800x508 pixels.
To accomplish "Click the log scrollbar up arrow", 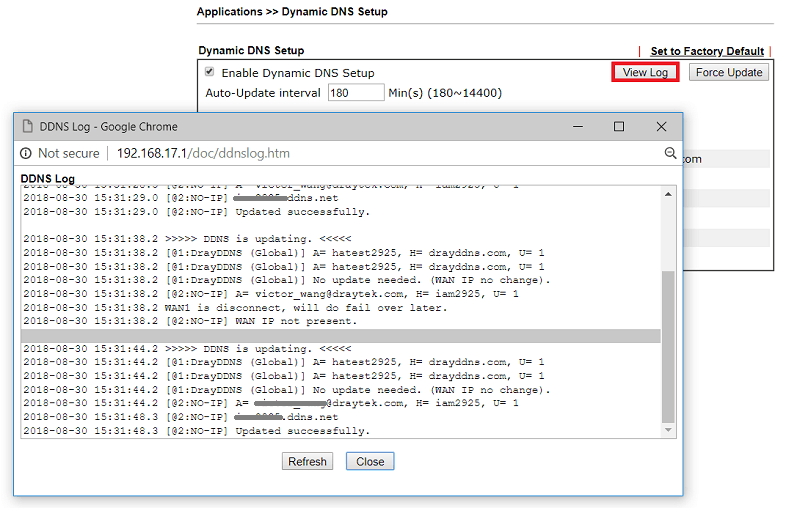I will 668,194.
